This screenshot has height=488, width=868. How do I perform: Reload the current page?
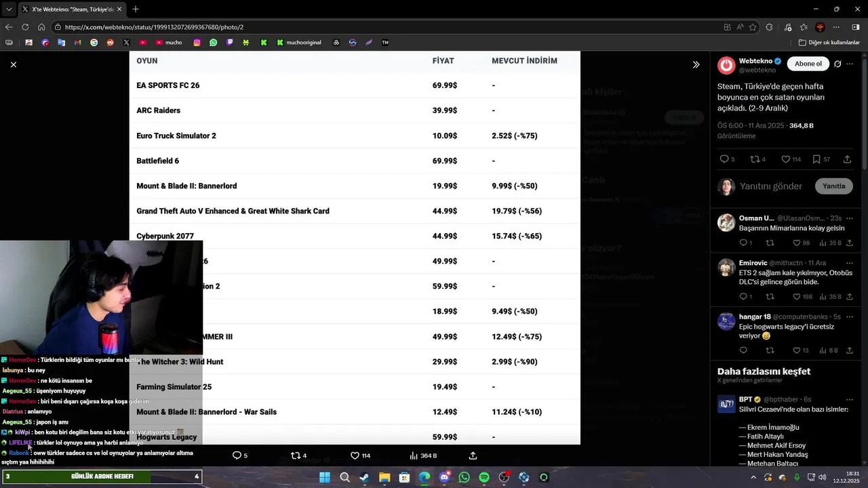pos(25,27)
